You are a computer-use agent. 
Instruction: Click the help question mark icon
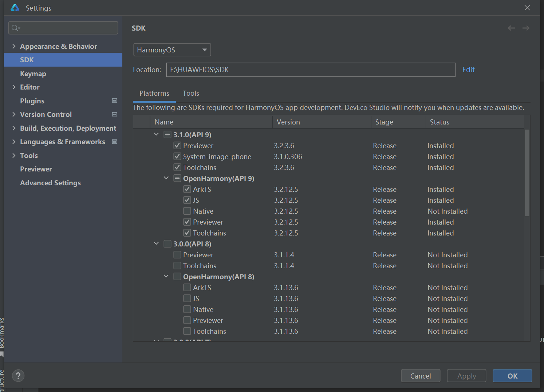[18, 376]
